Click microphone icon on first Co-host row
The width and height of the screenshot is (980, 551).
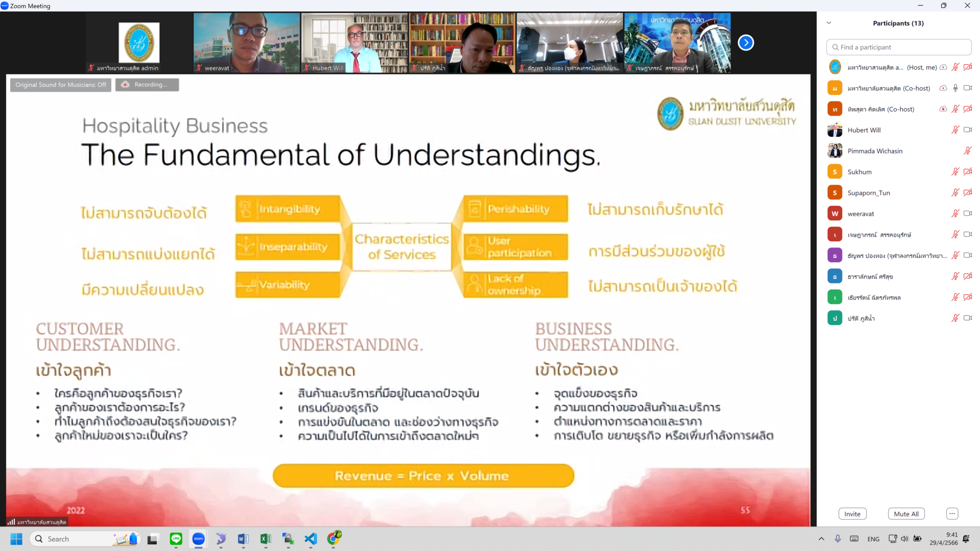pos(955,88)
